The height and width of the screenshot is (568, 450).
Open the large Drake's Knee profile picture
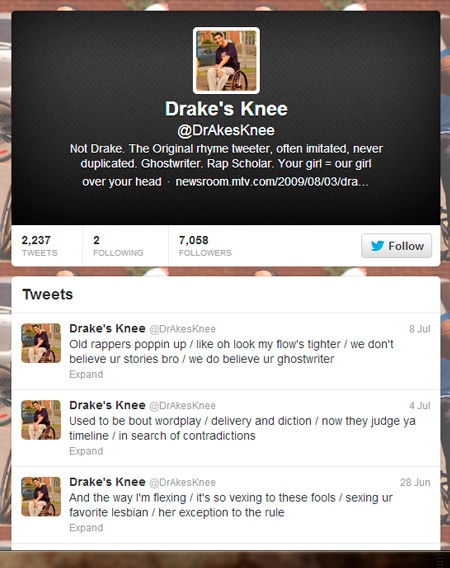pyautogui.click(x=226, y=60)
